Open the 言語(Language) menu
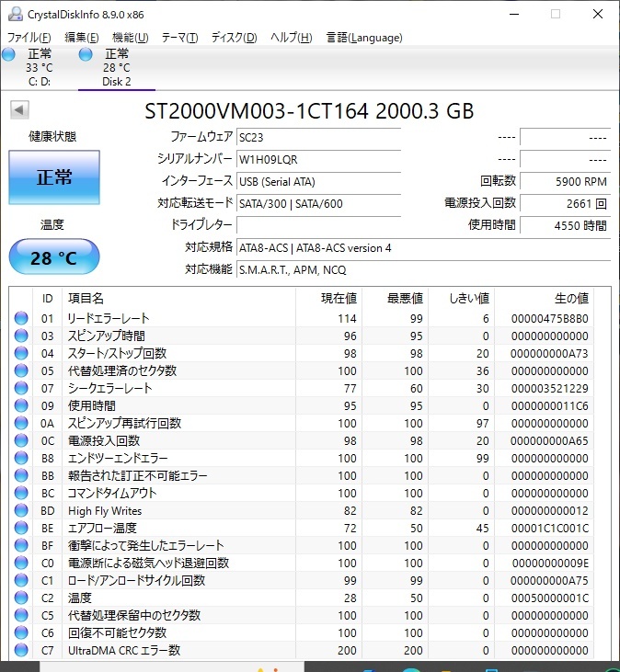The width and height of the screenshot is (620, 672). pyautogui.click(x=364, y=38)
